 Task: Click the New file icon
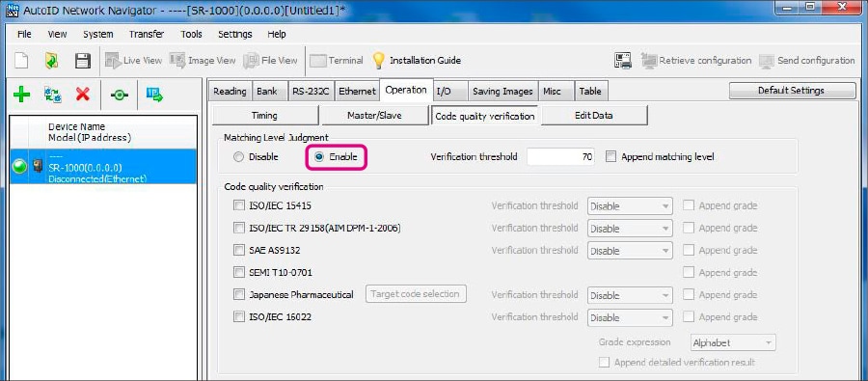tap(21, 61)
